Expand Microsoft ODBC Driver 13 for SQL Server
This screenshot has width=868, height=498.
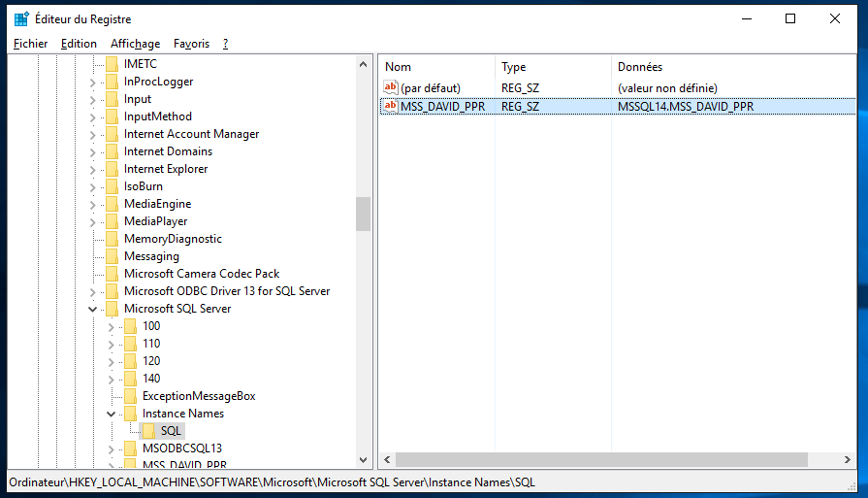(92, 292)
